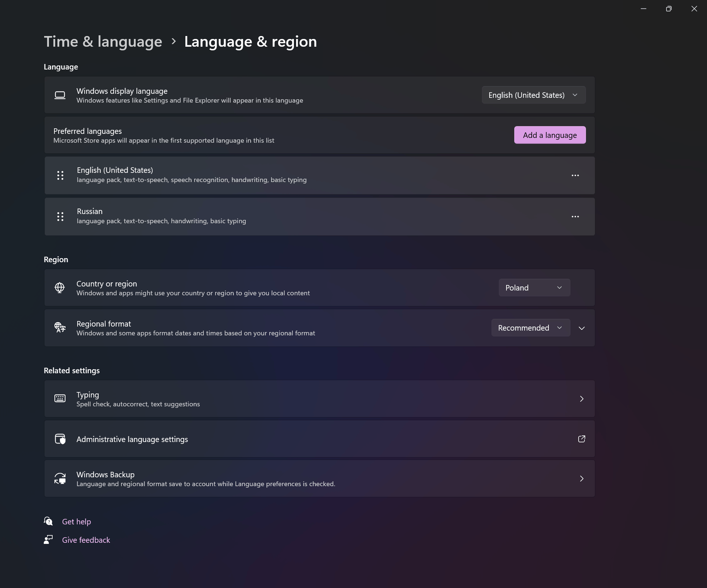Viewport: 707px width, 588px height.
Task: Click the drag handle for English (United States)
Action: click(x=60, y=175)
